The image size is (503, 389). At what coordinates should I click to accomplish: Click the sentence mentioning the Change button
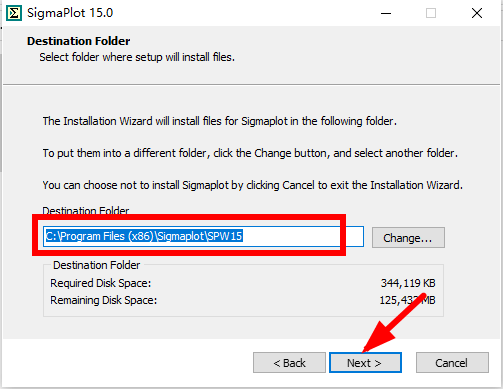[x=250, y=153]
